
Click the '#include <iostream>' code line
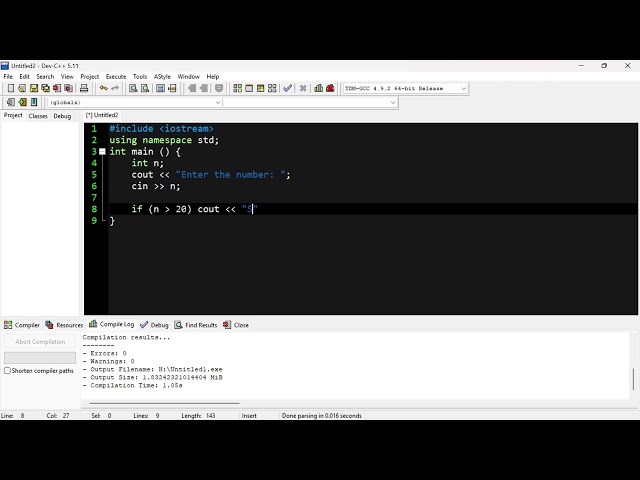(162, 129)
